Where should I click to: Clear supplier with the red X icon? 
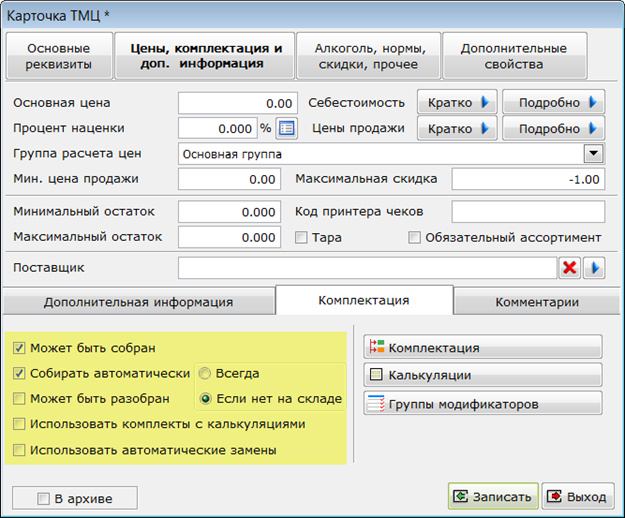570,268
